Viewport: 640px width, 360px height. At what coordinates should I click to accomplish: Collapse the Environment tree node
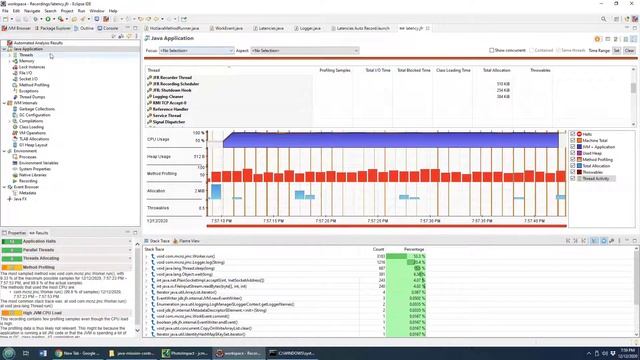coord(4,151)
